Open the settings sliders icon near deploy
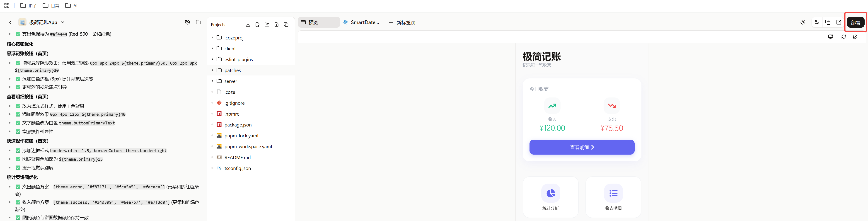Viewport: 868px width, 221px height. (817, 22)
